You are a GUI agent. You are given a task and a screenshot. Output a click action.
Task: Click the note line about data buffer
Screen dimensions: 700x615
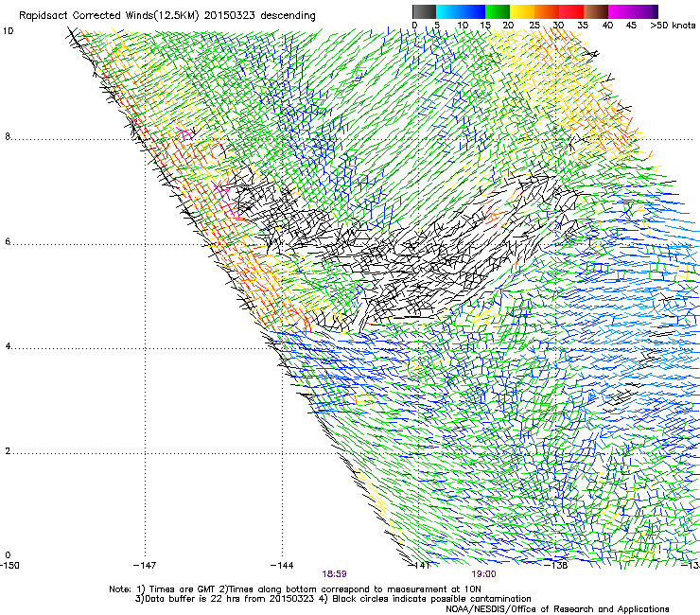tap(333, 599)
